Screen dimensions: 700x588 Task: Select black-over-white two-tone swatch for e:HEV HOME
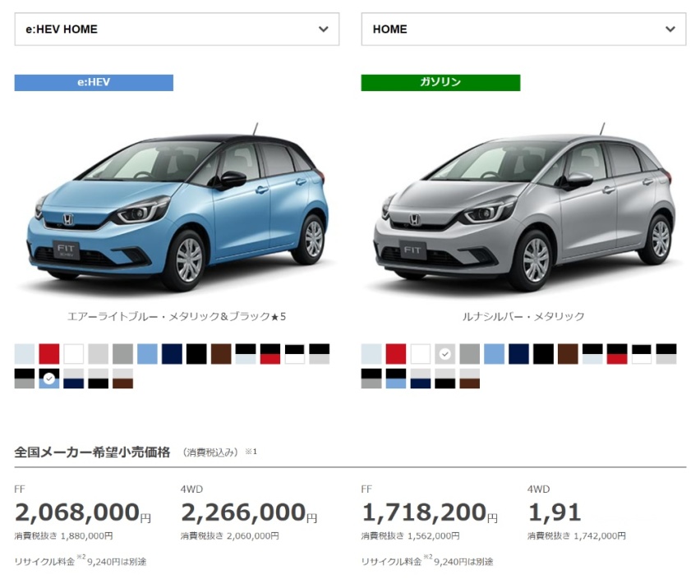[x=295, y=354]
